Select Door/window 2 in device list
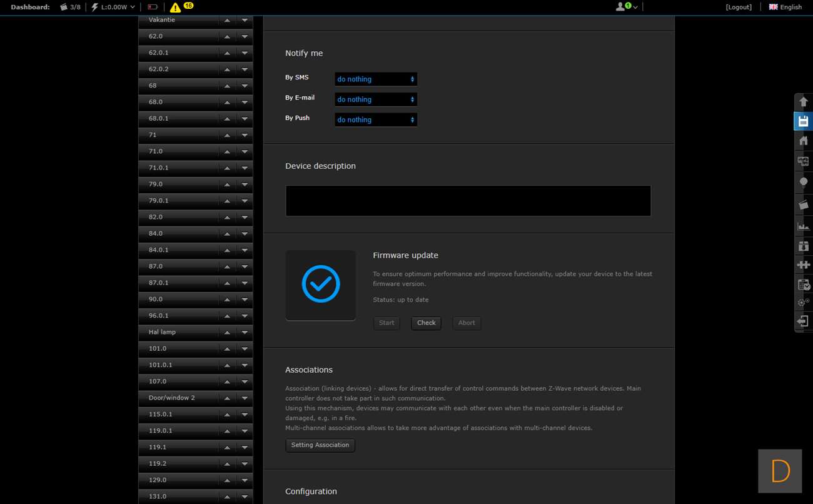This screenshot has height=504, width=813. point(178,398)
